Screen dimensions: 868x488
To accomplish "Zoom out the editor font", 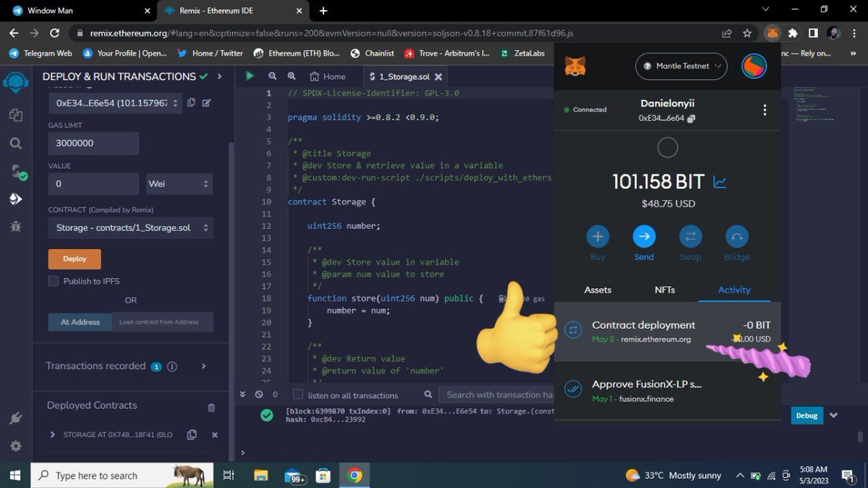I will pos(273,76).
